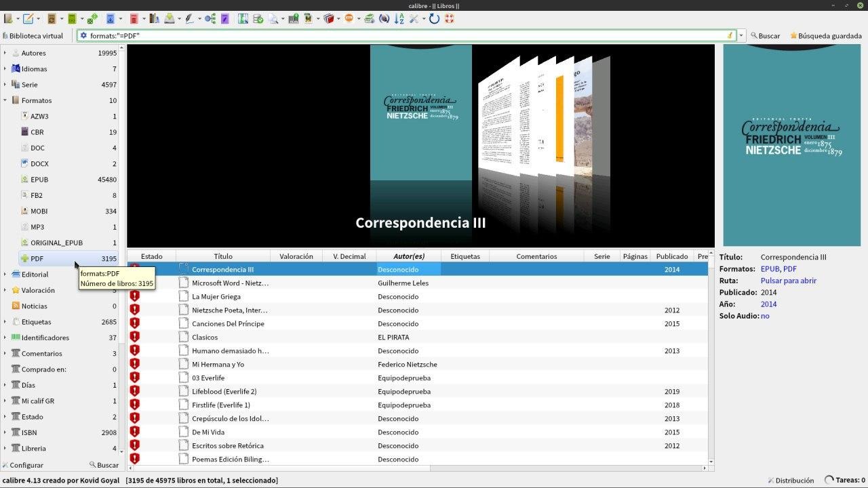Click the film-strip grid toolbar icon
Viewport: 868px width, 488px height.
click(243, 18)
